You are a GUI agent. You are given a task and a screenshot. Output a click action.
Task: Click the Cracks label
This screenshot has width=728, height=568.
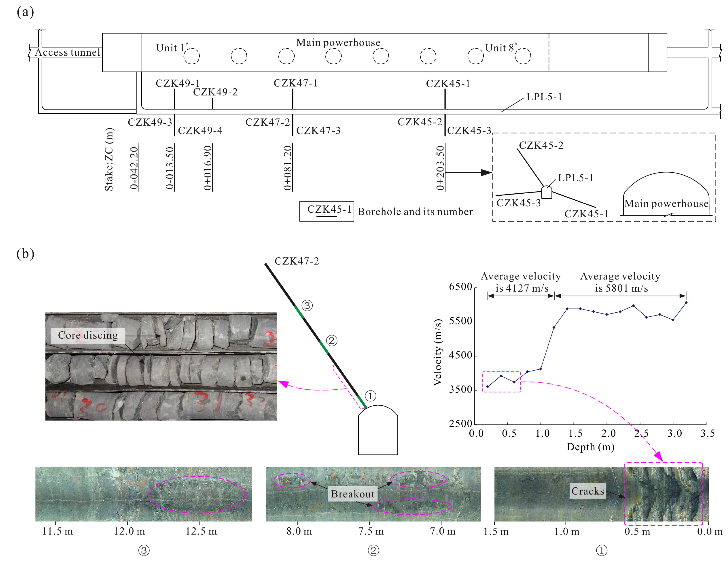[x=588, y=491]
